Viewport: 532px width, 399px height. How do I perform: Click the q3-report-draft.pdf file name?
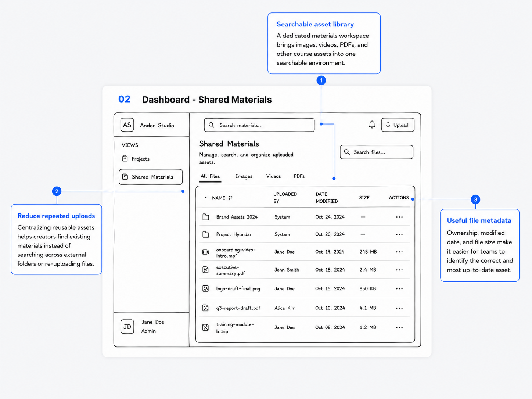point(238,308)
